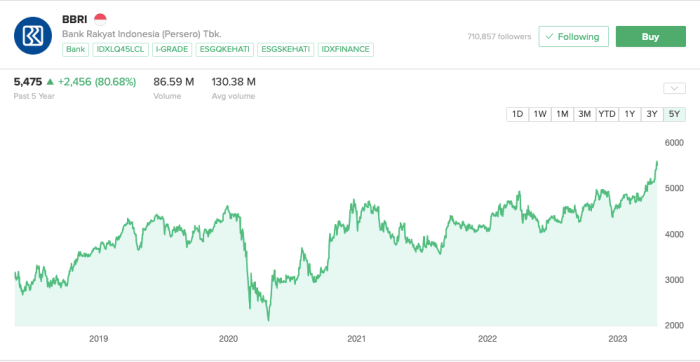
Task: Select the 3M chart range
Action: click(x=584, y=114)
